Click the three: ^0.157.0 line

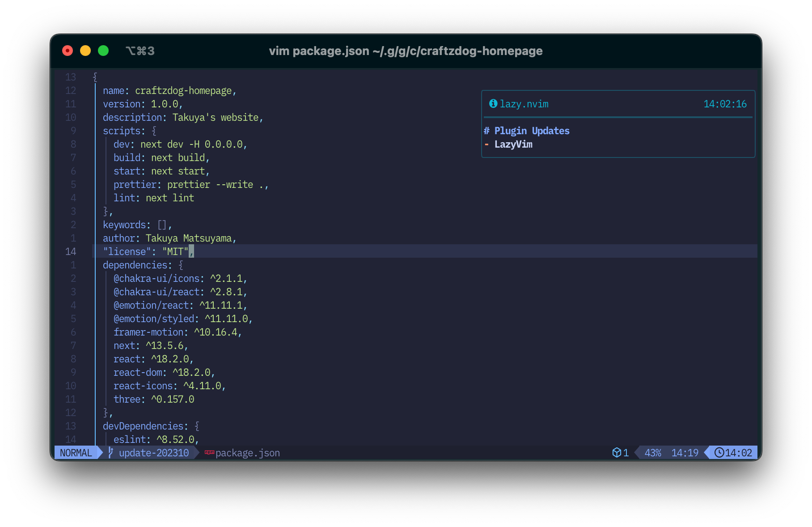click(x=154, y=399)
